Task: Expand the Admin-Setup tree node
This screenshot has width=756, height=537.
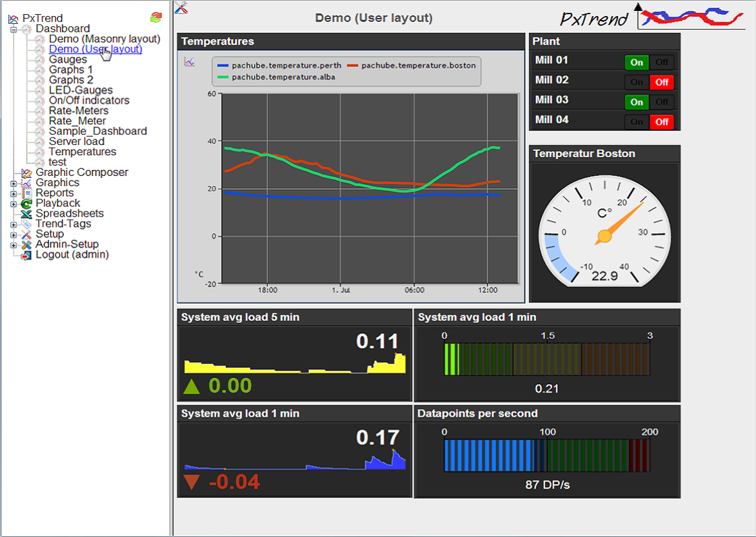Action: pyautogui.click(x=14, y=245)
